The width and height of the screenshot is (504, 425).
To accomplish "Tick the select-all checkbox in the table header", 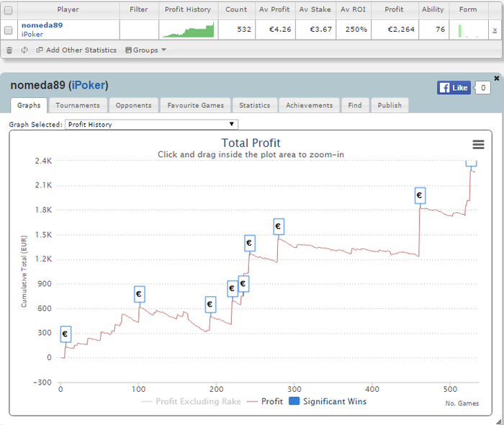I will 9,10.
